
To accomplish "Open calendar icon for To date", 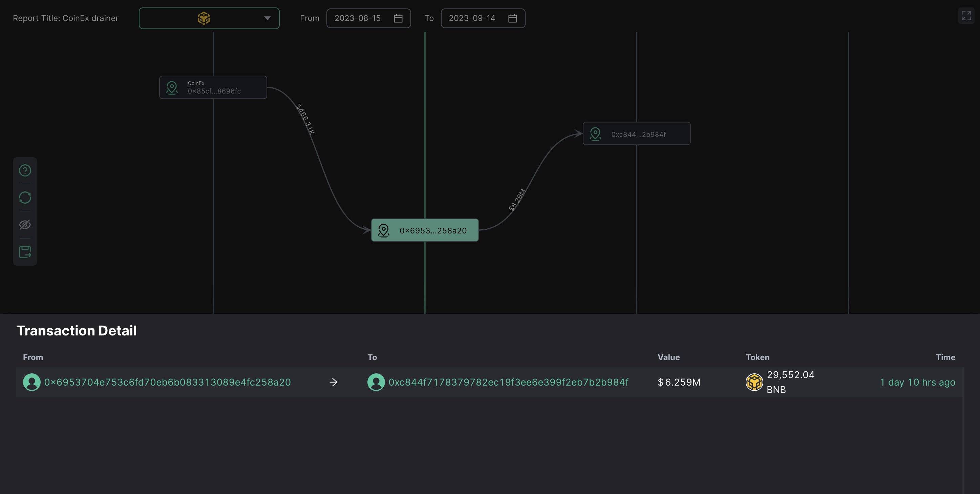I will click(513, 18).
